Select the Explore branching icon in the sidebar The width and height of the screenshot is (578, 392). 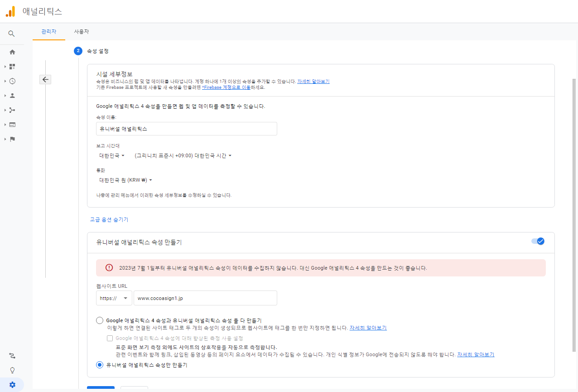[11, 110]
